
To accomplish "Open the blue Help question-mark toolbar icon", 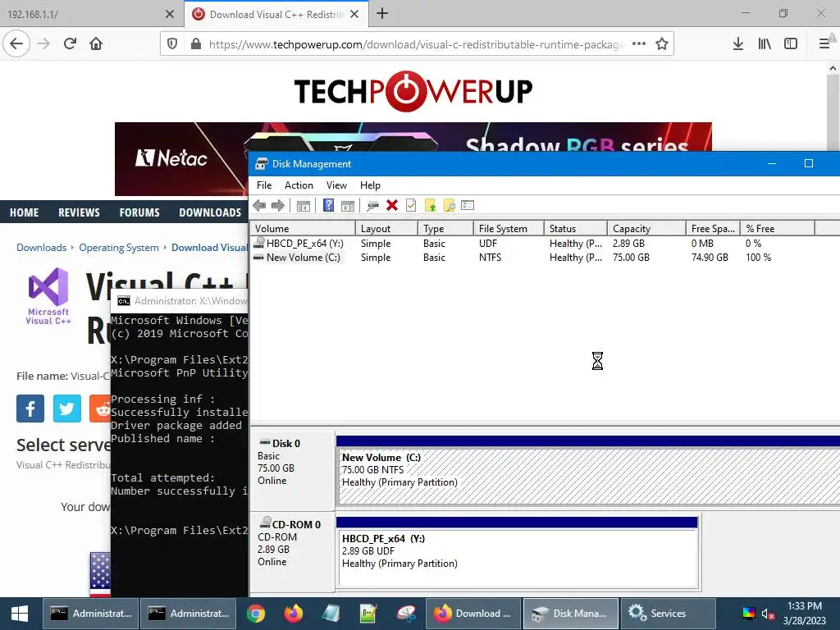I will (x=328, y=205).
